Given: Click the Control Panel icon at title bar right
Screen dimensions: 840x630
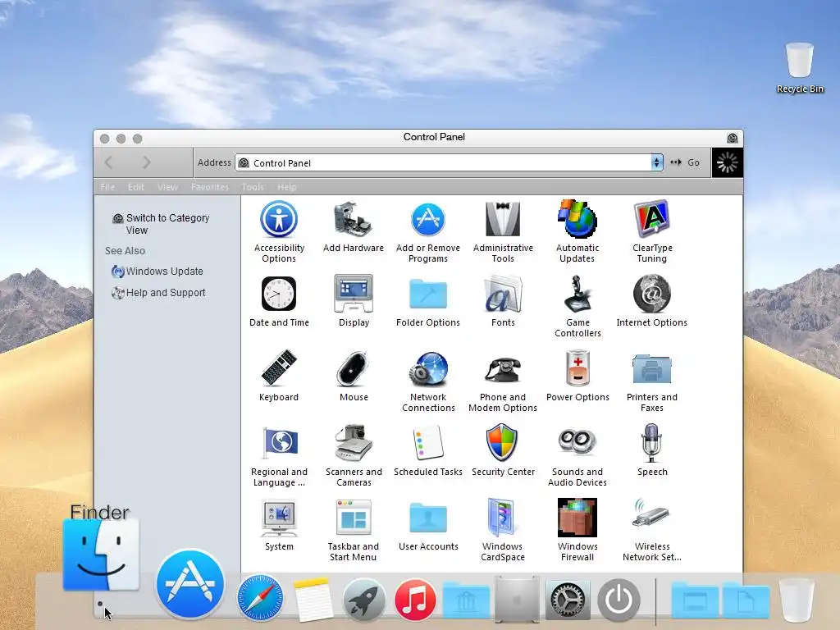Looking at the screenshot, I should [x=733, y=138].
